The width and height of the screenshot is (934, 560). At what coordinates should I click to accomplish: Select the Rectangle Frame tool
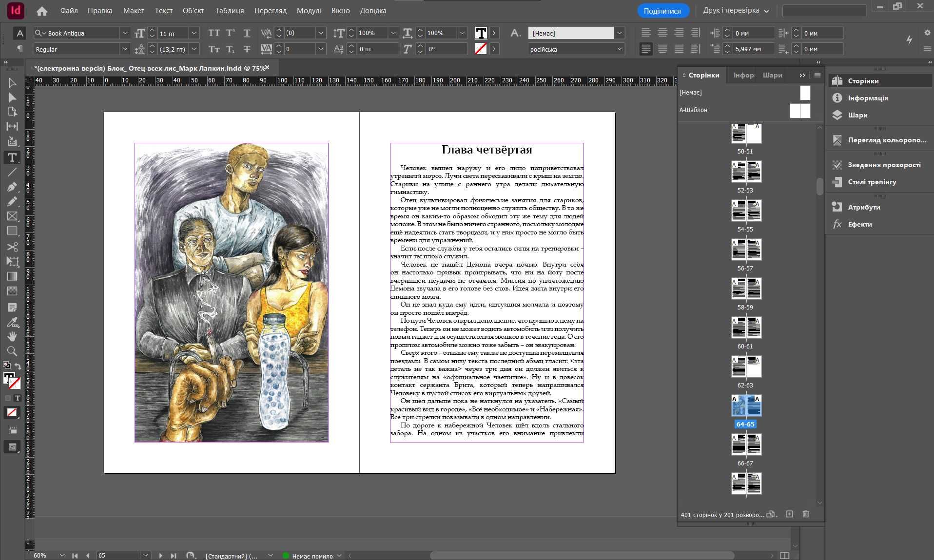[12, 216]
